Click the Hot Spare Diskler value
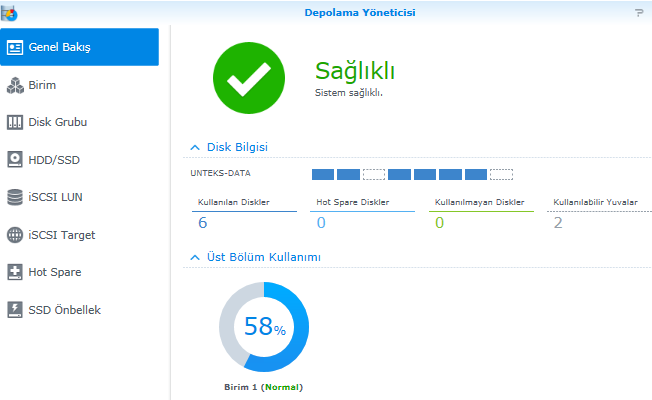Screen dimensions: 652x400 [321, 222]
